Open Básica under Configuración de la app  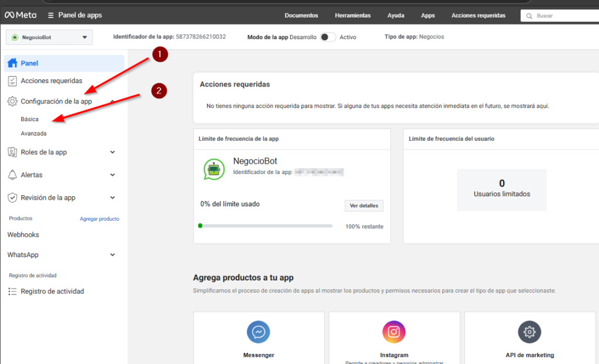[29, 119]
